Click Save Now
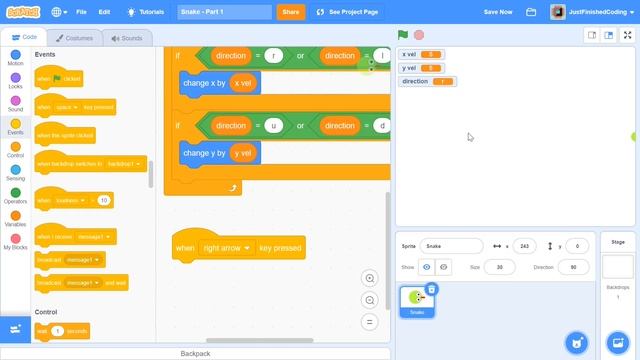The height and width of the screenshot is (360, 640). (498, 12)
